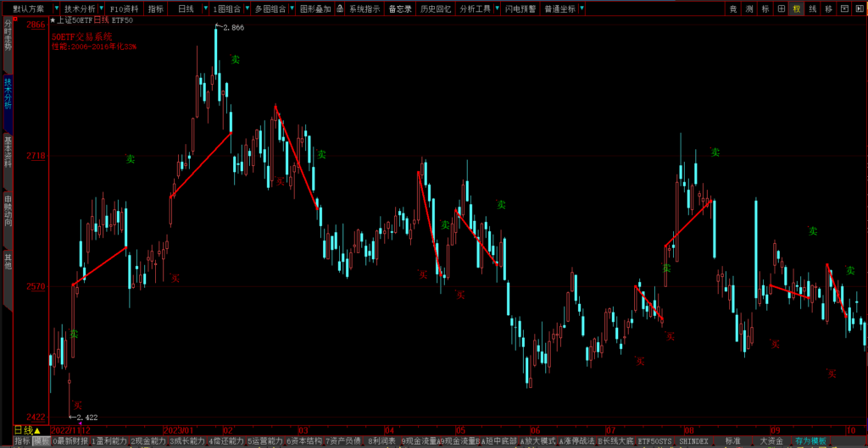The height and width of the screenshot is (448, 868).
Task: Click the 标 marker icon
Action: 765,8
